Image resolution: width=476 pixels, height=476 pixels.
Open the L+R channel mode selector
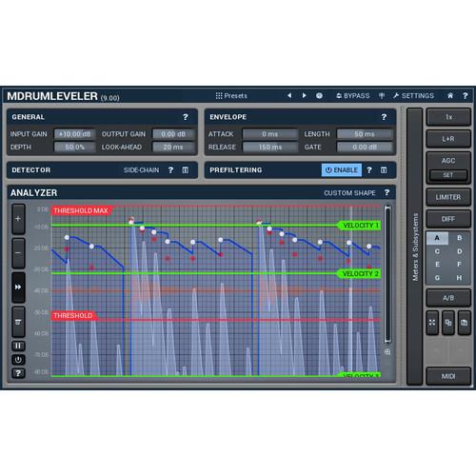(x=448, y=139)
